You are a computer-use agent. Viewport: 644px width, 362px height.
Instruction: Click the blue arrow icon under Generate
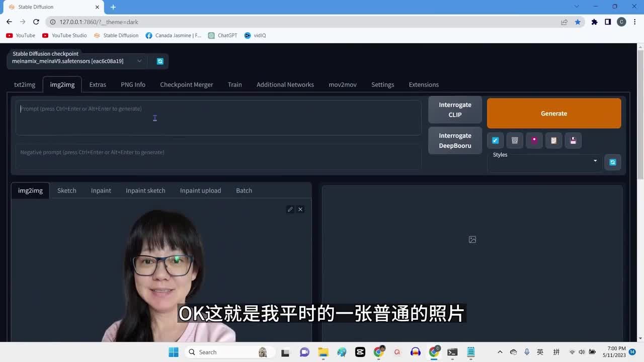pyautogui.click(x=495, y=141)
